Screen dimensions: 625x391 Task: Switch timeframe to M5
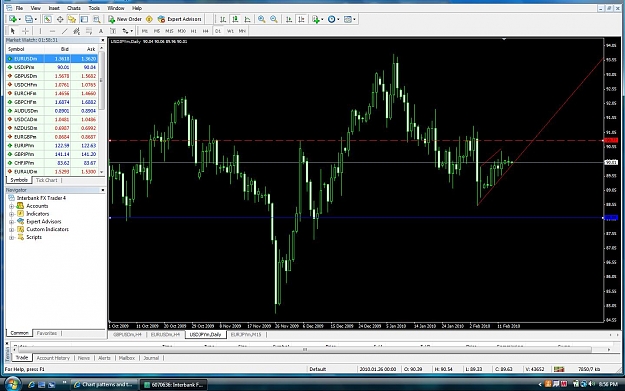pos(157,31)
